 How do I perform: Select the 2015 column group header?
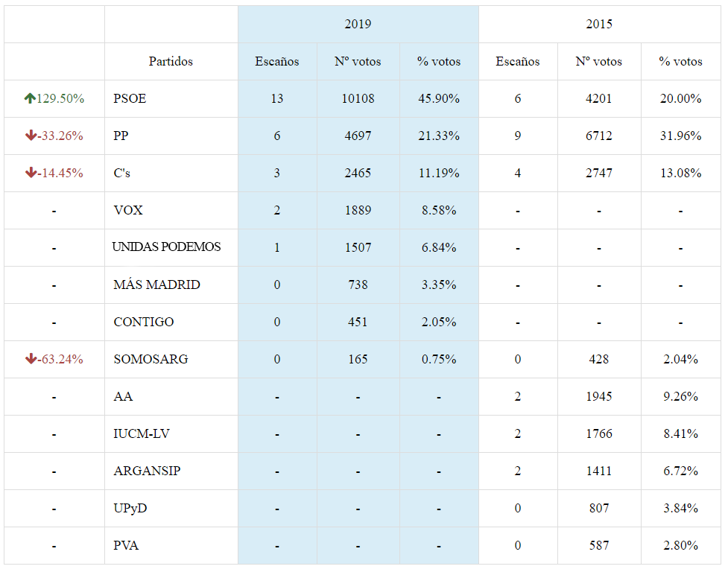click(x=599, y=25)
